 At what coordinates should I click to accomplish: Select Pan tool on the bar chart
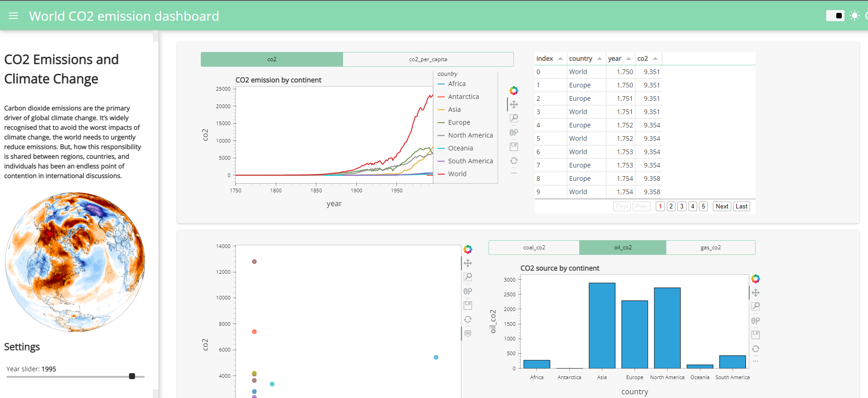(x=756, y=293)
